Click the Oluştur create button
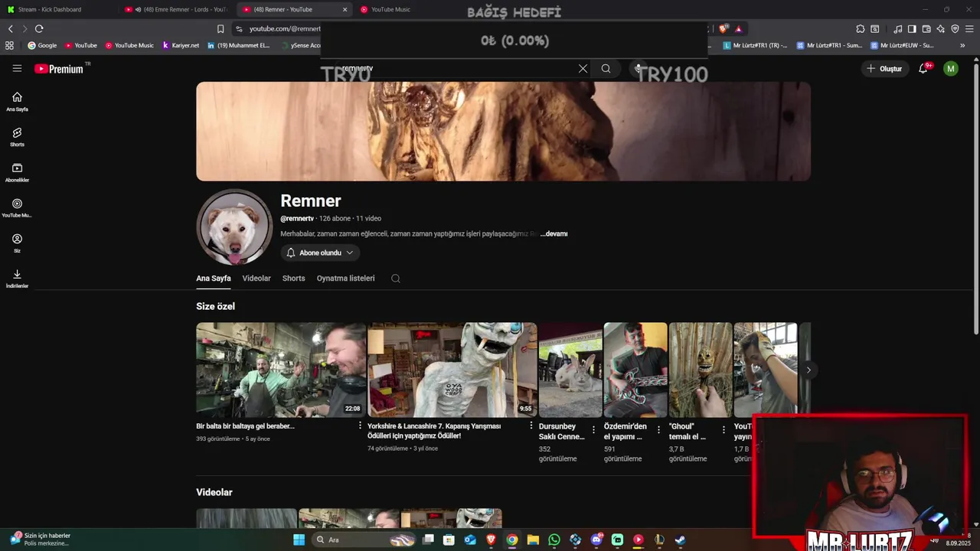Image resolution: width=980 pixels, height=551 pixels. 884,69
